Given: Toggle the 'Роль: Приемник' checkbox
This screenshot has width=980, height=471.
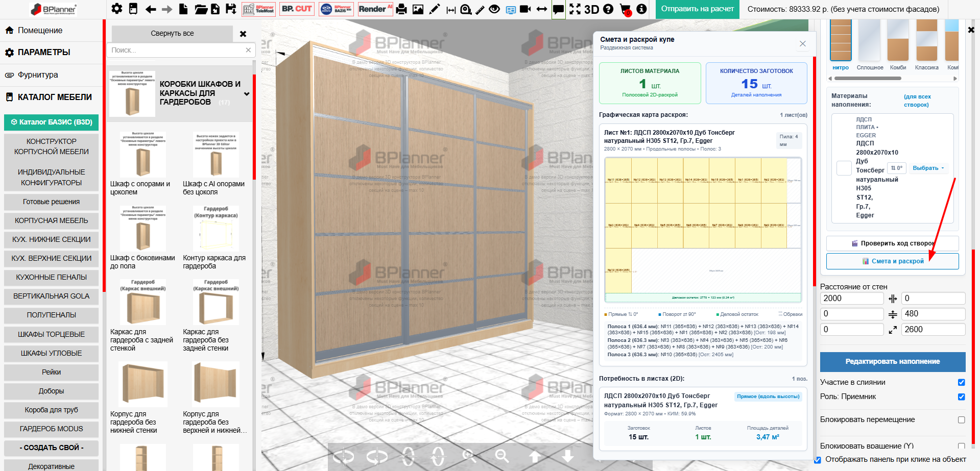Looking at the screenshot, I should coord(962,396).
